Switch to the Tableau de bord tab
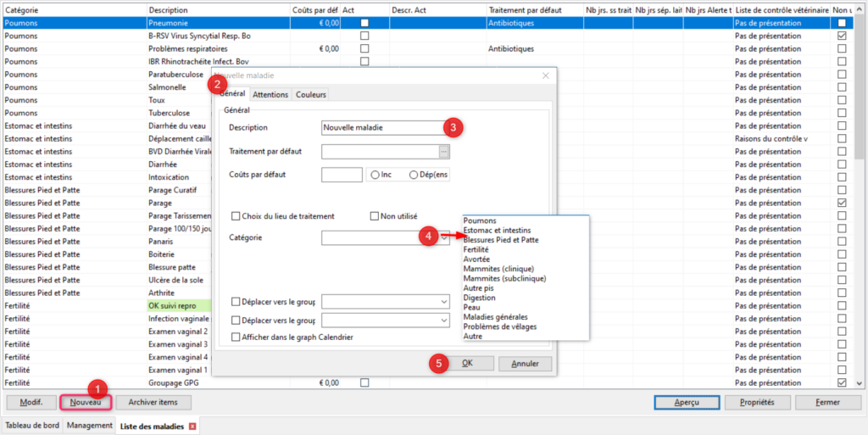Screen dimensions: 868x435 pyautogui.click(x=32, y=426)
